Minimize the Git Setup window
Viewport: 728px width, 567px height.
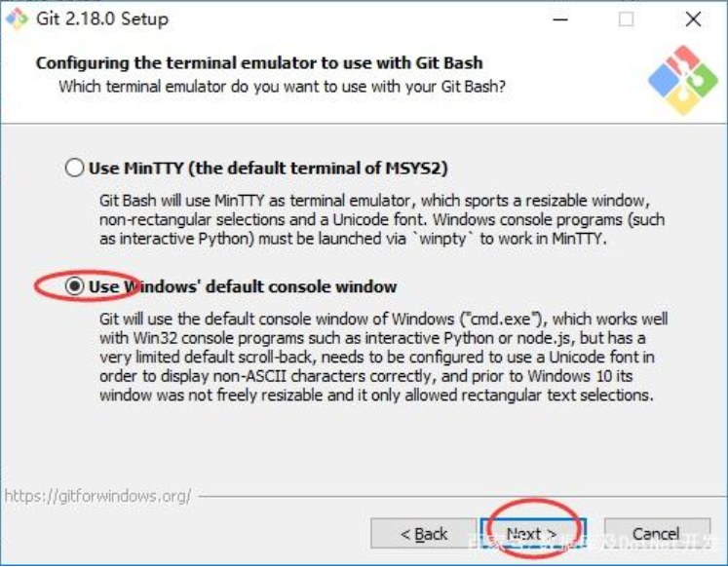coord(560,19)
